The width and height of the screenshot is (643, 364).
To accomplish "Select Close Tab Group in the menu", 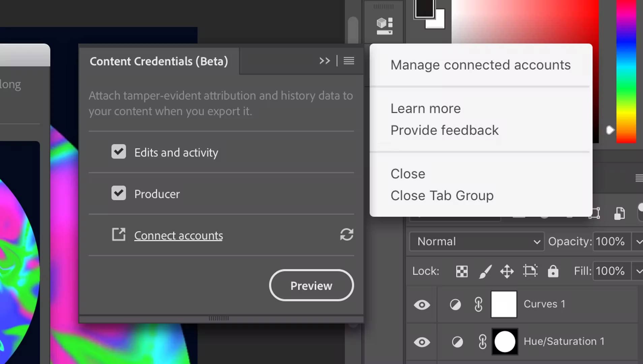I will pyautogui.click(x=442, y=195).
